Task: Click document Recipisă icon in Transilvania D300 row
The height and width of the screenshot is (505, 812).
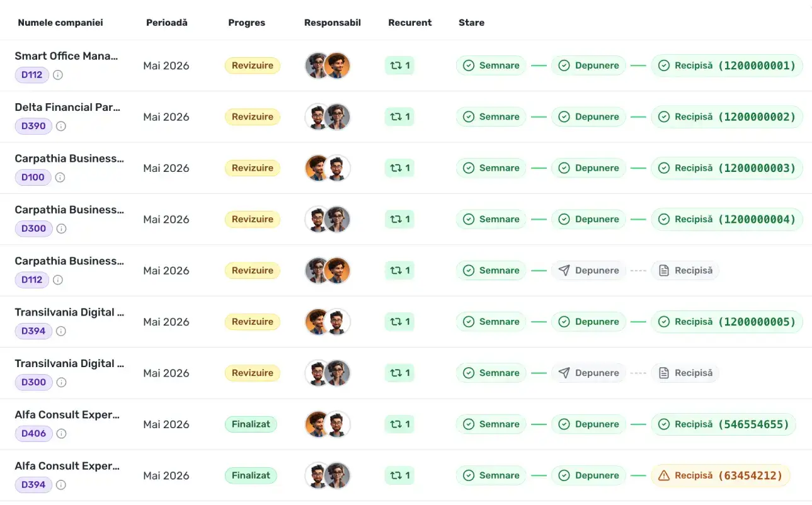Action: (x=663, y=373)
